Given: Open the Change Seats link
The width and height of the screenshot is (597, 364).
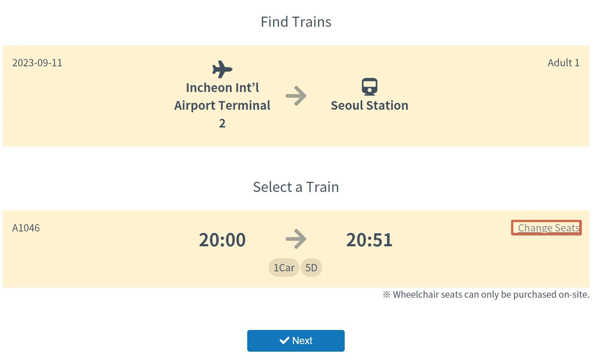Looking at the screenshot, I should click(548, 228).
